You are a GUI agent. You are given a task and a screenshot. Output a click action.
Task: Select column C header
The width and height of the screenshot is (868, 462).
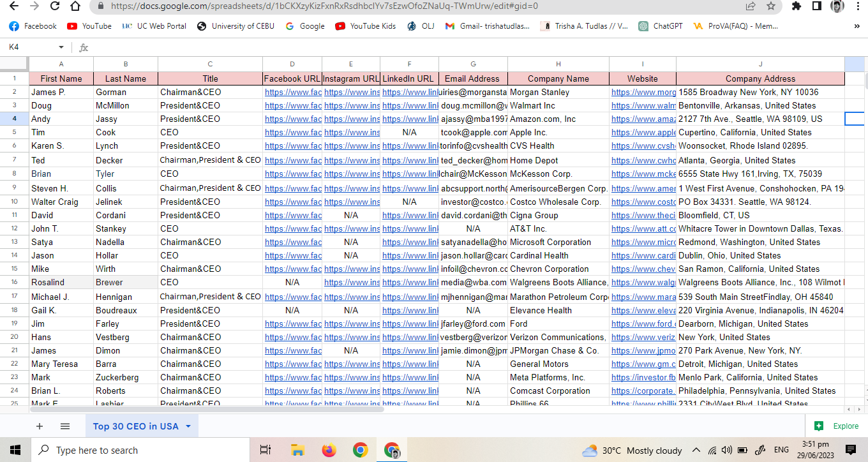pyautogui.click(x=210, y=64)
